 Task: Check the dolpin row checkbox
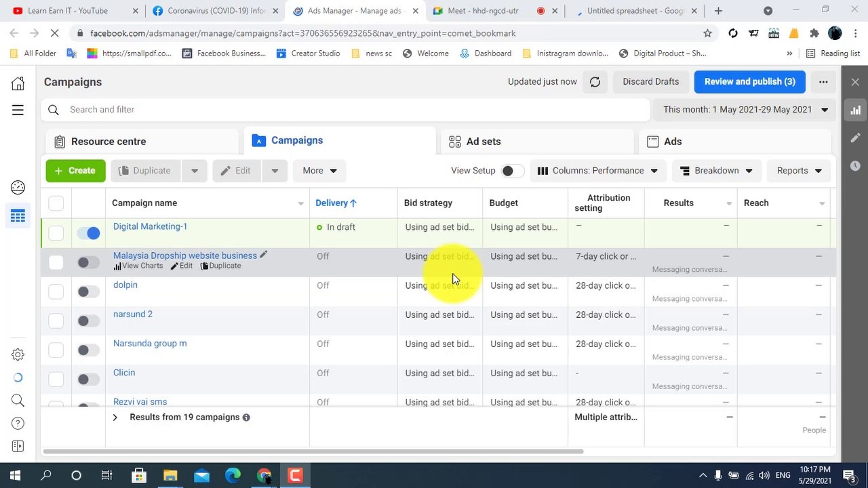click(56, 291)
